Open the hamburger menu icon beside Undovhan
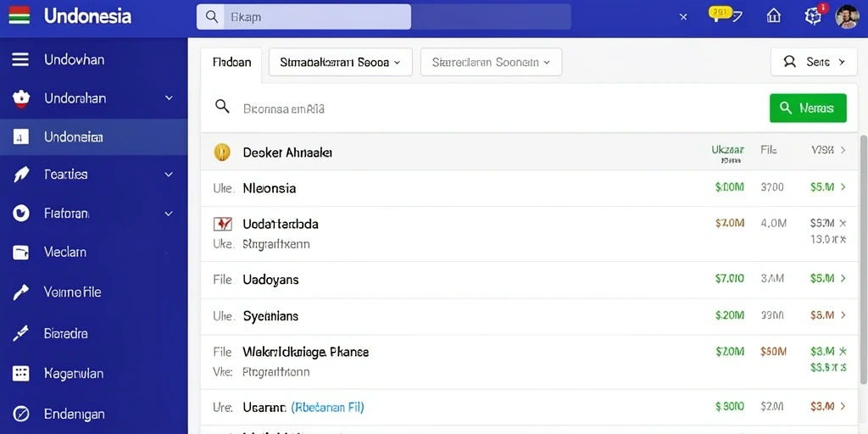This screenshot has height=434, width=868. (x=20, y=60)
